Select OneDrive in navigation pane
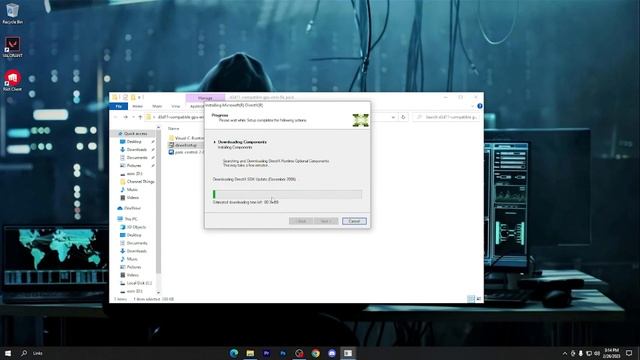 (x=132, y=208)
